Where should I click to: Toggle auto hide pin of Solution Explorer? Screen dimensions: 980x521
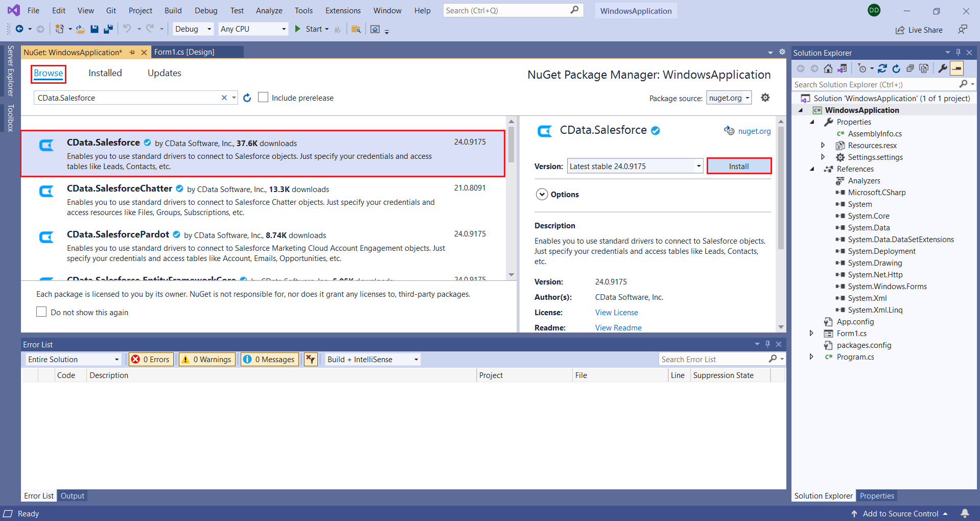(x=958, y=52)
